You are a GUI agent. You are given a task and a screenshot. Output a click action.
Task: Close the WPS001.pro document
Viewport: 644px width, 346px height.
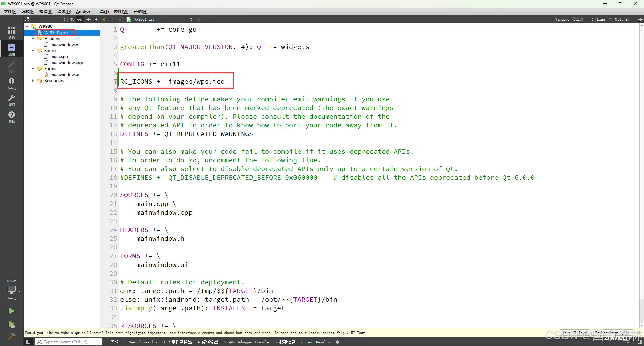[198, 19]
